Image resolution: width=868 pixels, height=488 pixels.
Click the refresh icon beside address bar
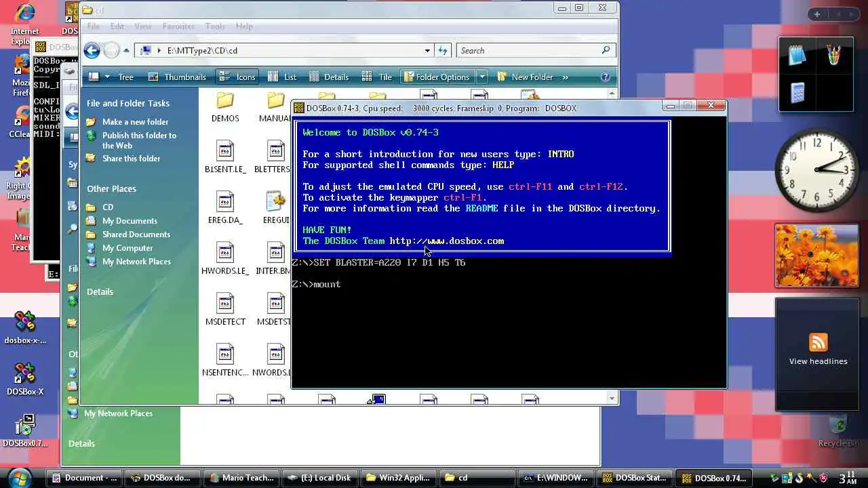point(443,50)
